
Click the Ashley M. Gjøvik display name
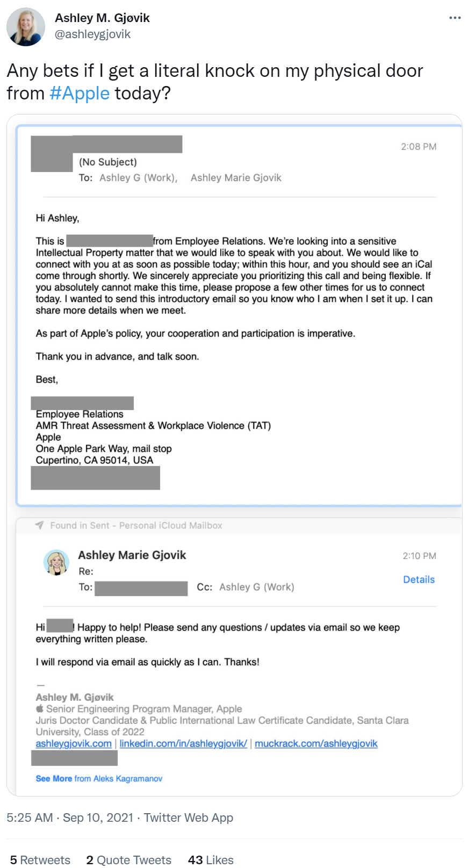point(102,18)
